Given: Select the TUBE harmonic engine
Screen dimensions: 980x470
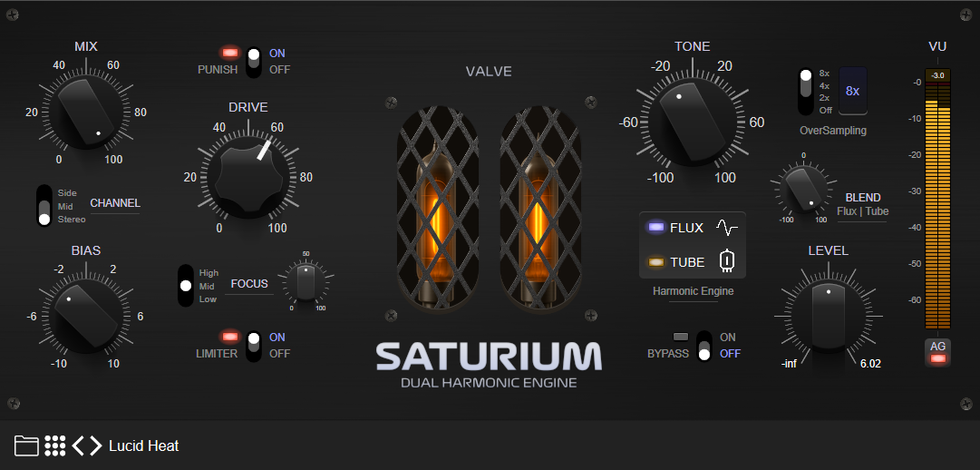Looking at the screenshot, I should coord(687,262).
